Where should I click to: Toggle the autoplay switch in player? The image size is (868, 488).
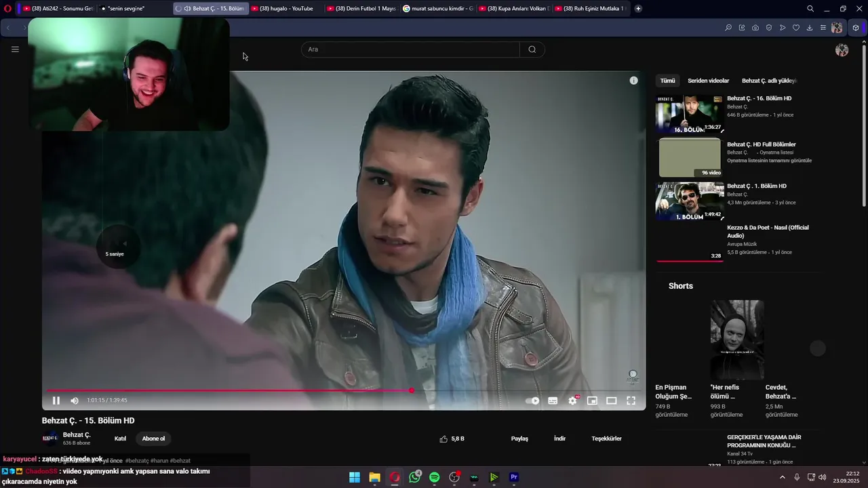coord(533,401)
